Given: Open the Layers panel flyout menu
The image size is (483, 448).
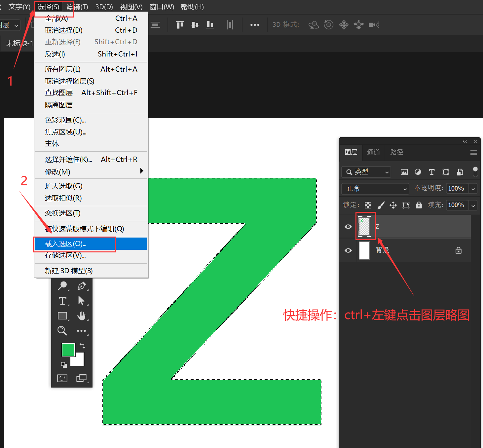Looking at the screenshot, I should 474,152.
